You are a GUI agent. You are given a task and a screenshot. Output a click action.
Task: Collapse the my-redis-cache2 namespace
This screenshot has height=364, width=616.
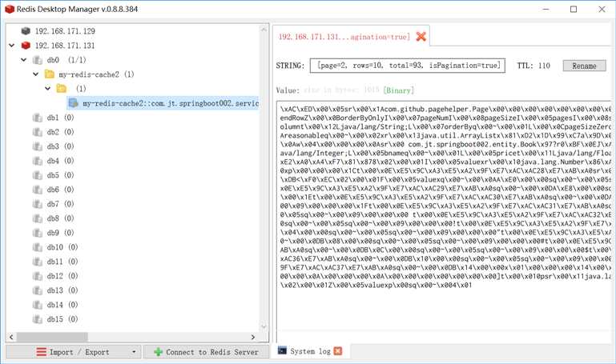tap(36, 74)
